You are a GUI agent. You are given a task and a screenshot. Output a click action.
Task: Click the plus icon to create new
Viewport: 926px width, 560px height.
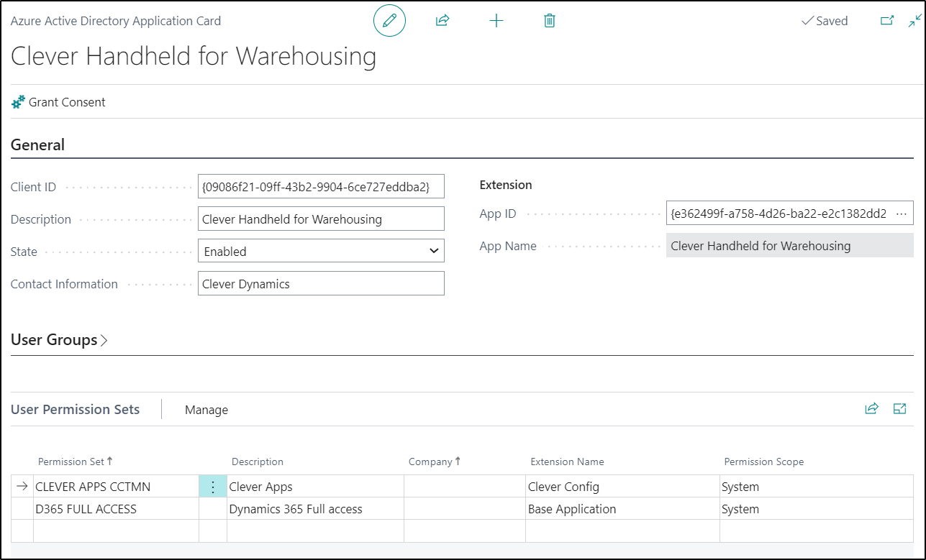coord(496,21)
